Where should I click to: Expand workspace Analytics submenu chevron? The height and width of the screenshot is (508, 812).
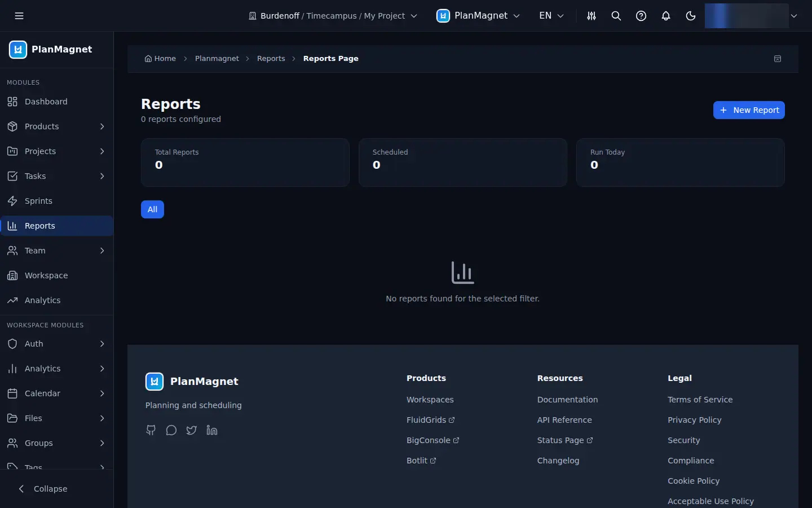[102, 369]
